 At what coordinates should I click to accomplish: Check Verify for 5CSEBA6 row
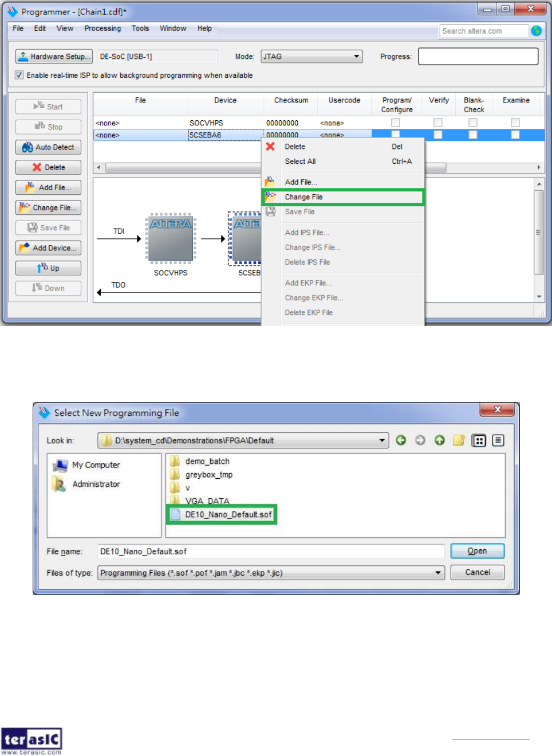coord(437,135)
